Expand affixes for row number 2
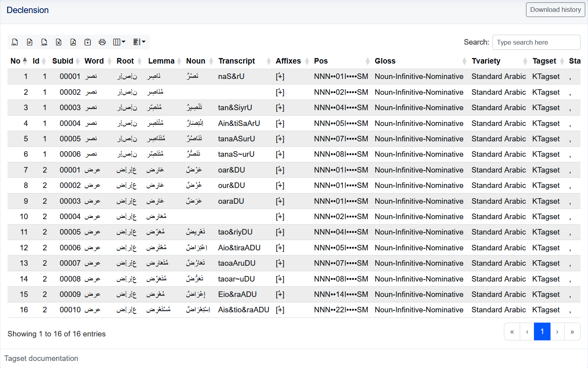 (280, 92)
